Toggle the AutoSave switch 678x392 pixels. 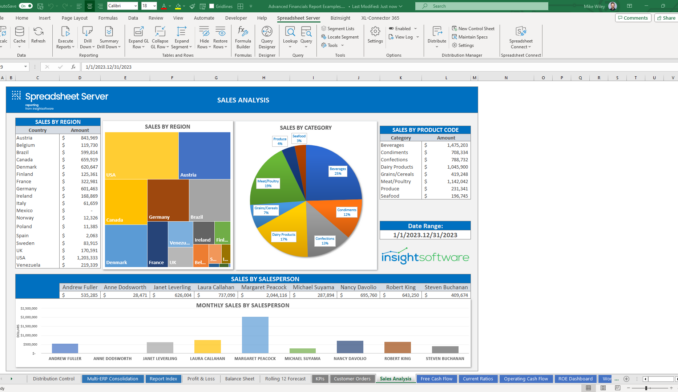tap(26, 6)
